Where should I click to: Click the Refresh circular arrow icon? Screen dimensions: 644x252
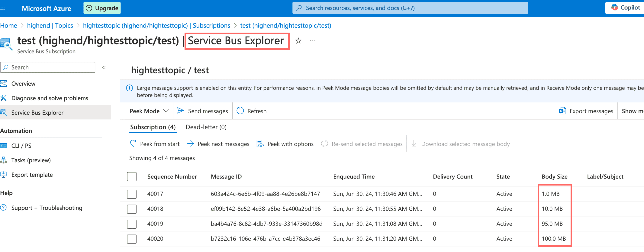pos(240,111)
